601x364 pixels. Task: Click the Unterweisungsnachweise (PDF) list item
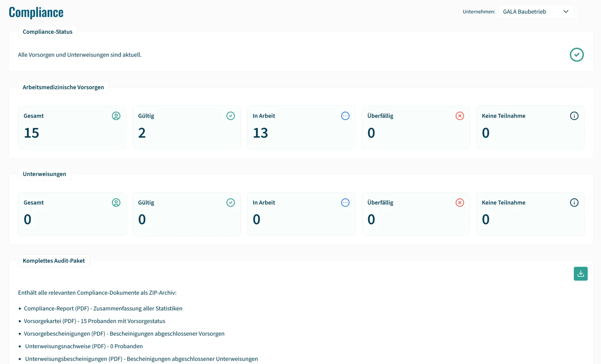point(84,346)
